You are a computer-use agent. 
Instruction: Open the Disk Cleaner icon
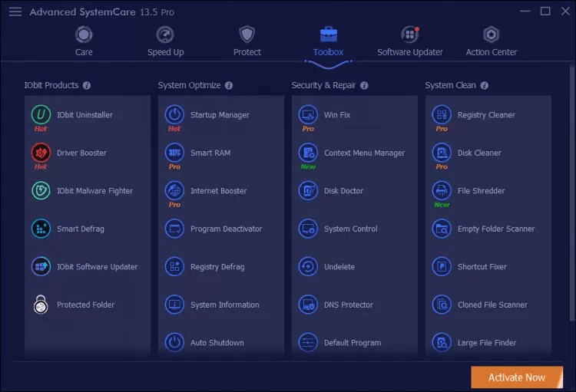(442, 153)
